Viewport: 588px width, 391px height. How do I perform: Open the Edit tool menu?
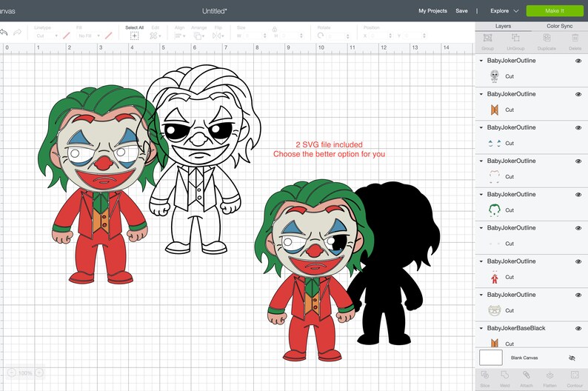point(155,36)
